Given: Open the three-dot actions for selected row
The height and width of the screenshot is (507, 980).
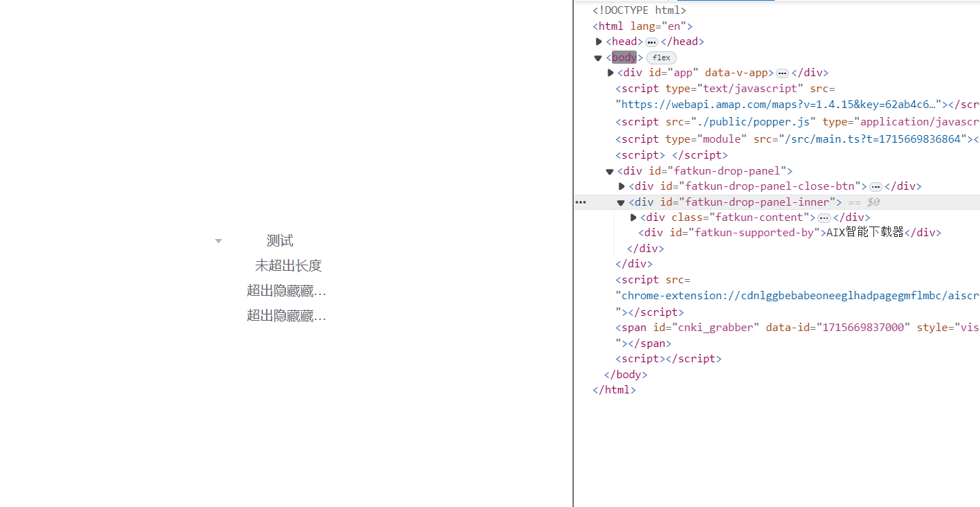Looking at the screenshot, I should [x=581, y=202].
